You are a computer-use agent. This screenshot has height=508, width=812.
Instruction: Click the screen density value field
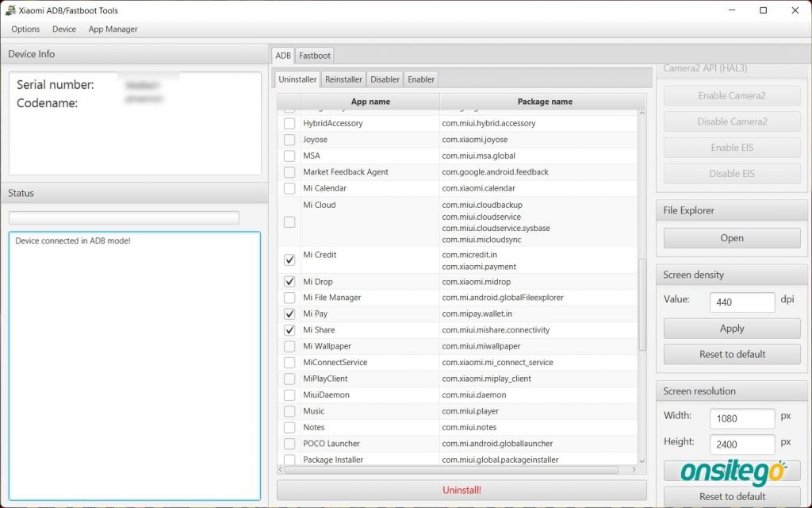click(742, 302)
